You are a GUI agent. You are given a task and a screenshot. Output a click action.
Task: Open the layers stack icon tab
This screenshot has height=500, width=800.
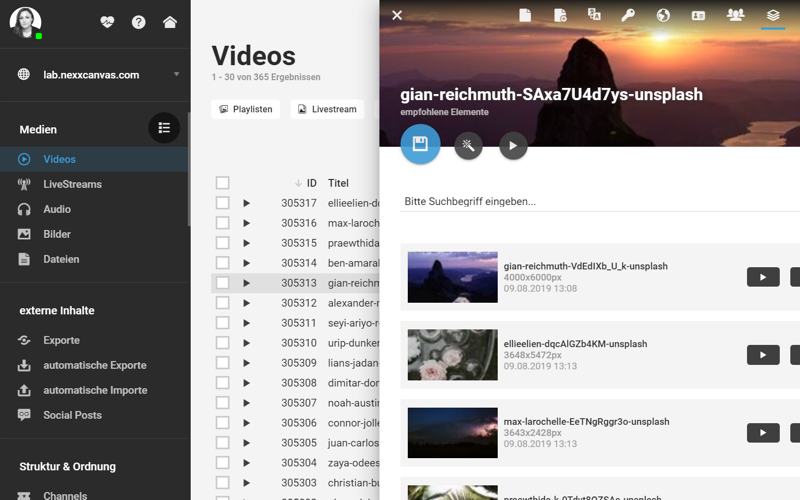point(773,15)
